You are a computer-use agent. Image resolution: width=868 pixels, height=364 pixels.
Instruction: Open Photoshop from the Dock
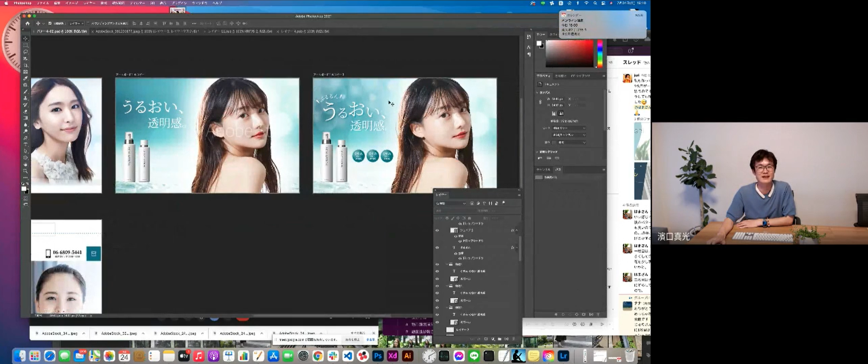click(378, 356)
